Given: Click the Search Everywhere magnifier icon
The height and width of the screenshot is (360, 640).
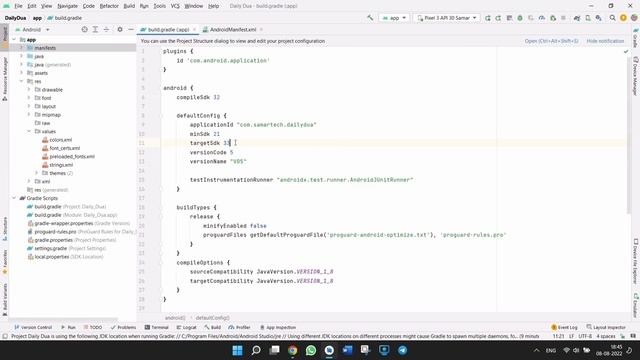Looking at the screenshot, I should click(612, 18).
